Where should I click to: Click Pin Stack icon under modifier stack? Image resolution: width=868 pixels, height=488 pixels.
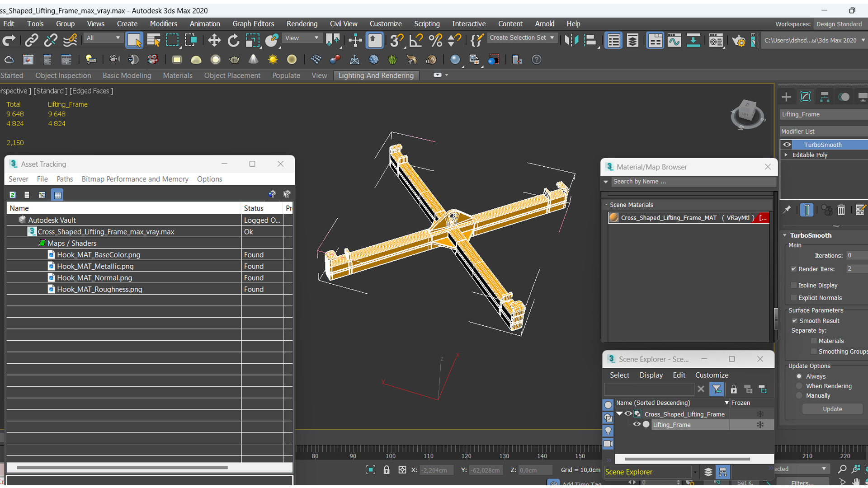click(x=787, y=210)
